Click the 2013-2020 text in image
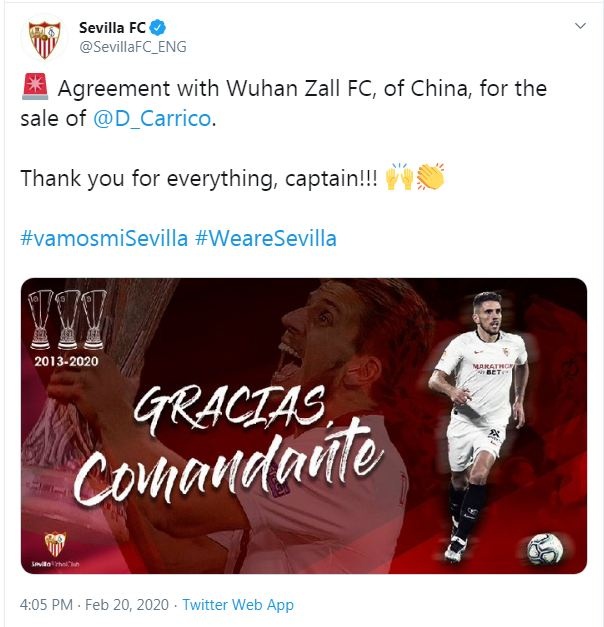Screen dimensions: 604x627 click(66, 361)
